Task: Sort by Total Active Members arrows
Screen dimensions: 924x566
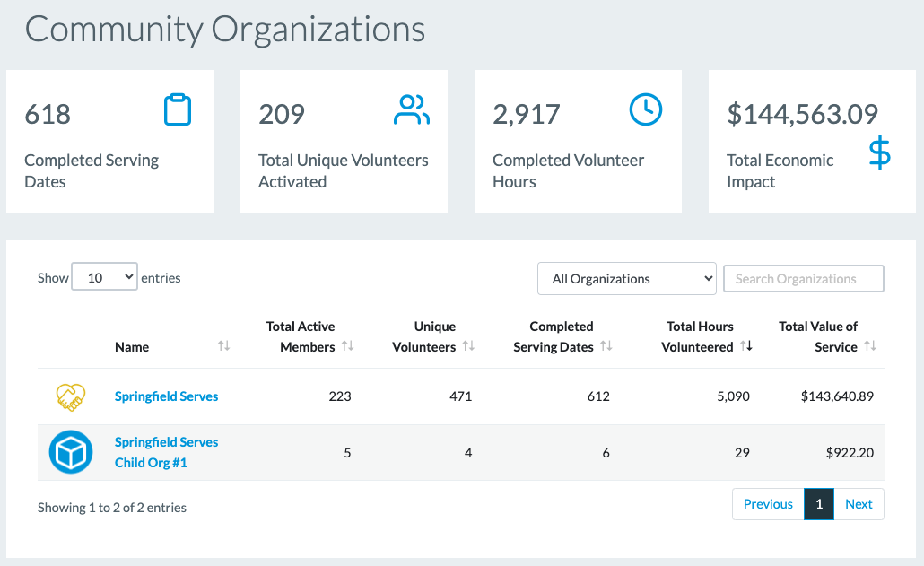Action: [x=348, y=345]
